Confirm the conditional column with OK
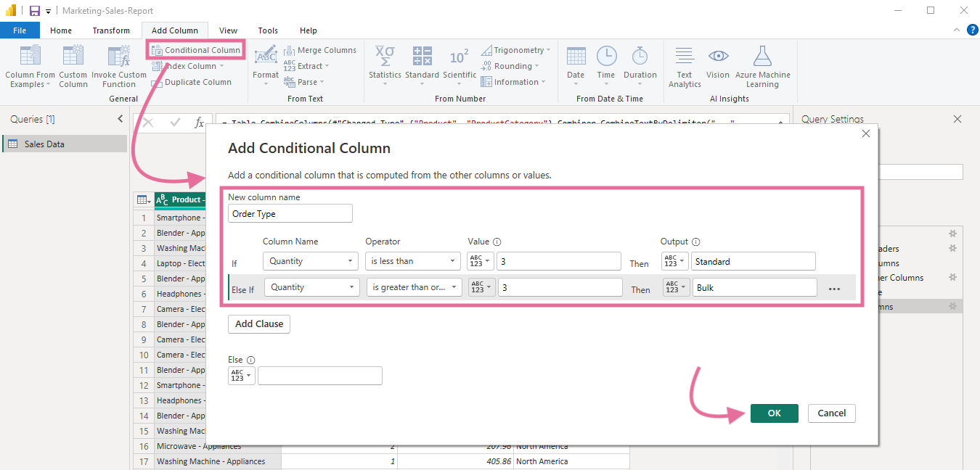Screen dimensions: 980x470 click(x=774, y=413)
